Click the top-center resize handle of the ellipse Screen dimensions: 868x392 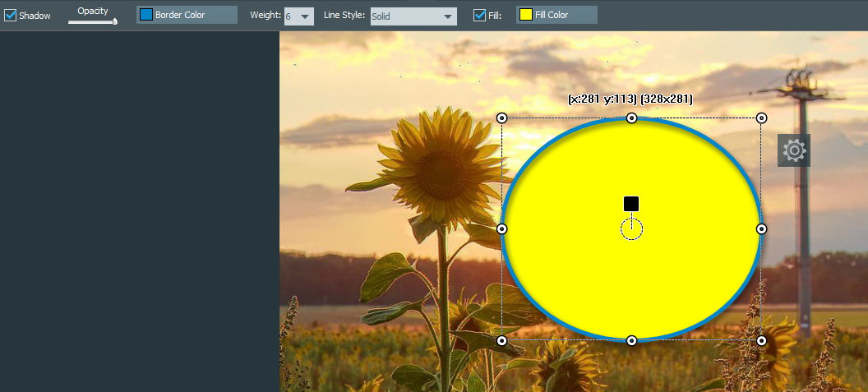(x=631, y=118)
